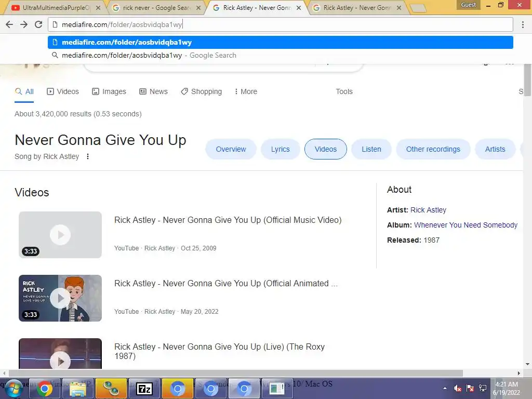
Task: Open the search Tools button
Action: [x=344, y=91]
